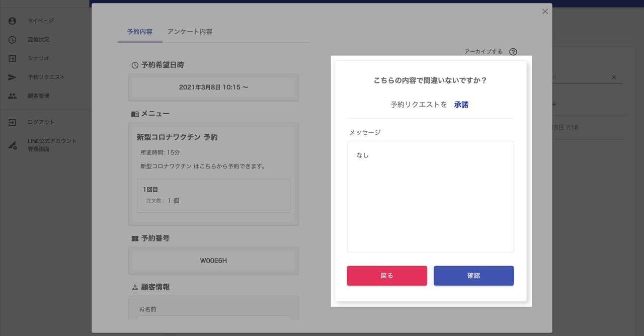Open the アンケート内容 tab
The image size is (644, 336).
(190, 32)
